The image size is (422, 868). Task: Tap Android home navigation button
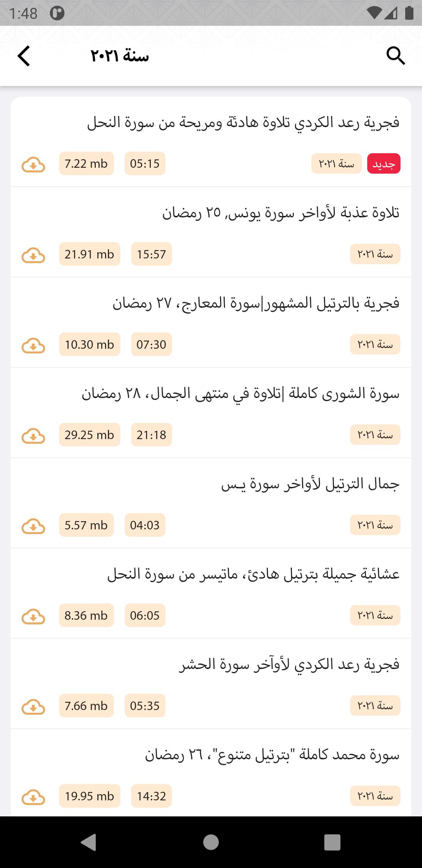click(211, 842)
